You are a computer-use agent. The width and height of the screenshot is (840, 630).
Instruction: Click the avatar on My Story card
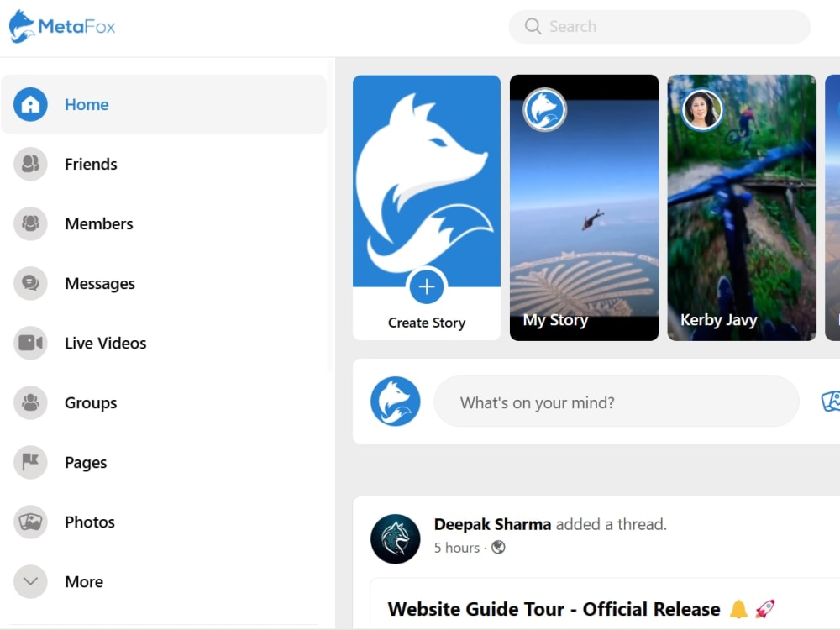[545, 110]
